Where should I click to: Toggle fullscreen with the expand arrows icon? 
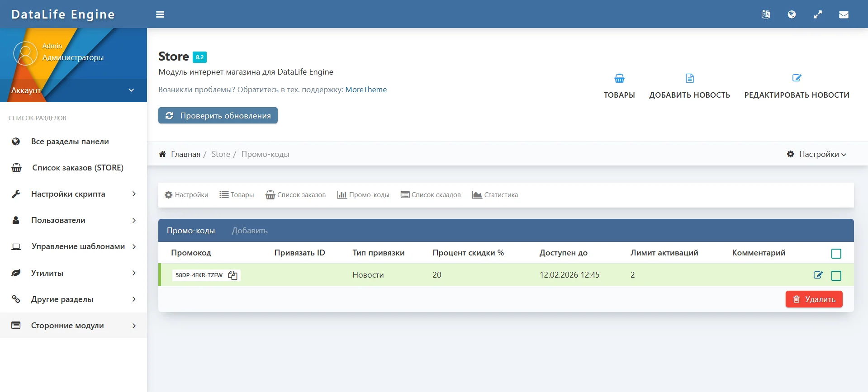(818, 14)
